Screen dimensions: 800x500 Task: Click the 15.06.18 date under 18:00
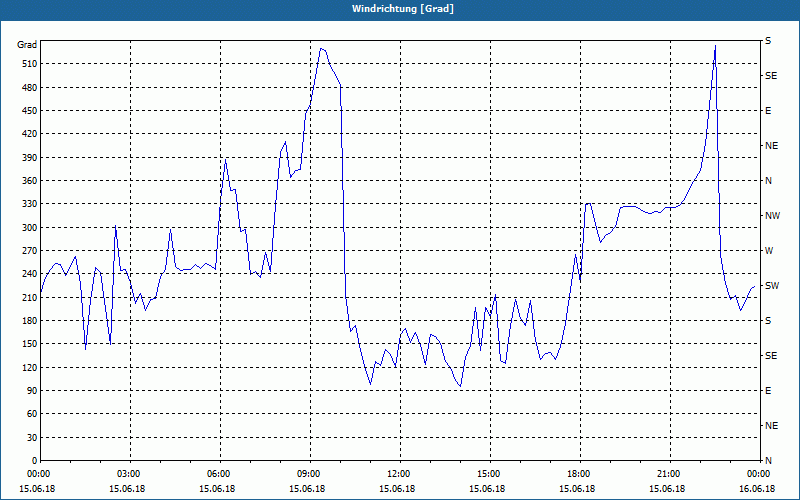point(578,489)
